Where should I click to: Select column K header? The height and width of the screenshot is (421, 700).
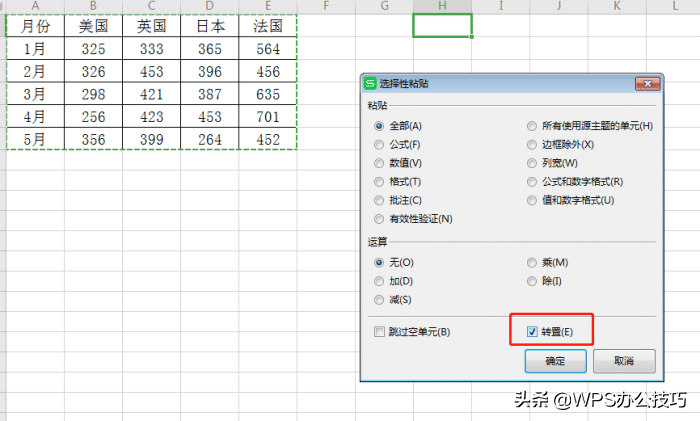617,6
